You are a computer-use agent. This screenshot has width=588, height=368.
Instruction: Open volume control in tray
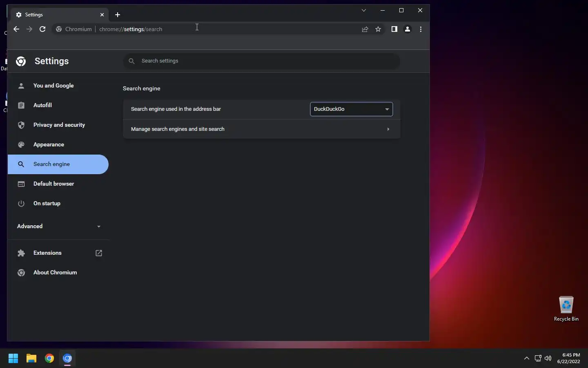548,359
